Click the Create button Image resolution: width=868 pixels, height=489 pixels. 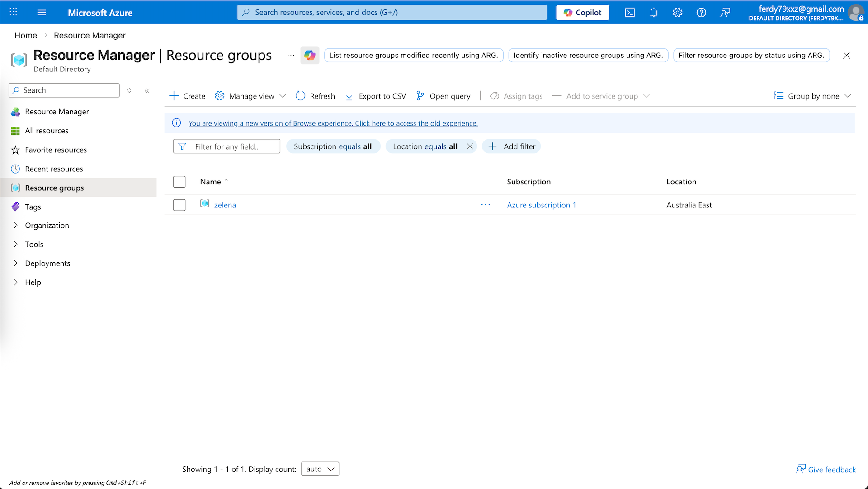click(187, 96)
